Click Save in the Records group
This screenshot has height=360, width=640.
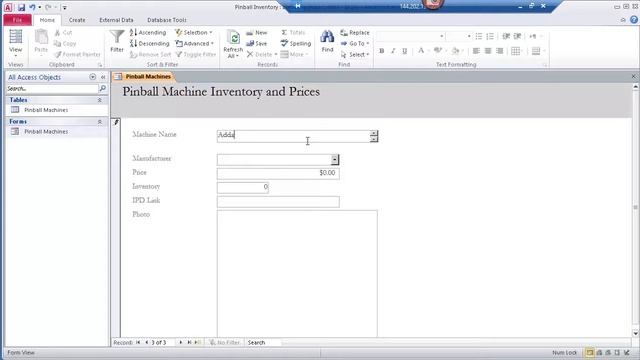[x=257, y=43]
